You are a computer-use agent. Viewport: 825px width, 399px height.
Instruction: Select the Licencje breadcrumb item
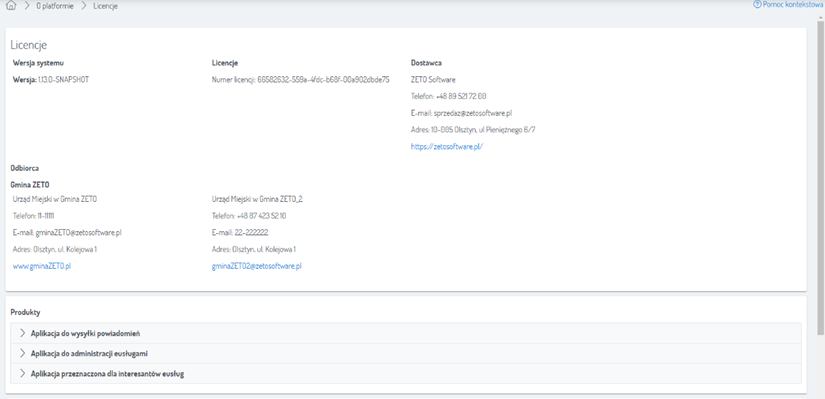pyautogui.click(x=106, y=6)
